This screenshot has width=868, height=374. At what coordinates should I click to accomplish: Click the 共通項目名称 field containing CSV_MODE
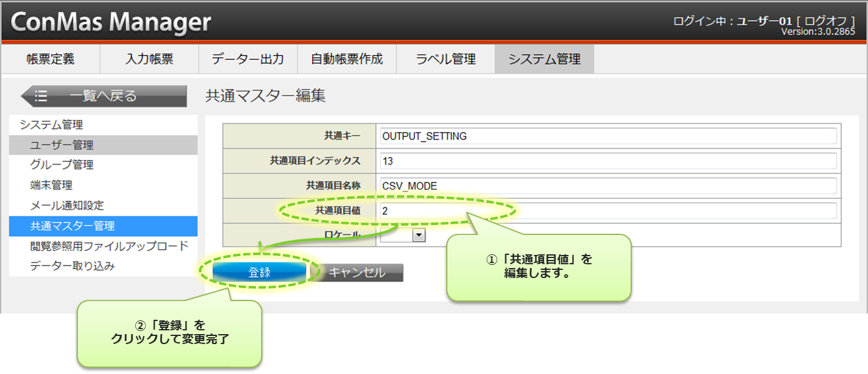608,186
